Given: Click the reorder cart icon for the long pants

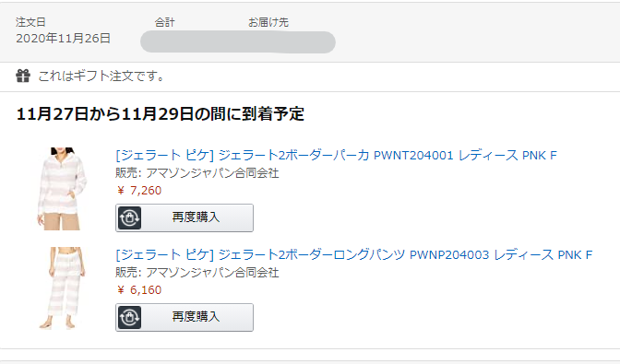Looking at the screenshot, I should click(x=129, y=317).
